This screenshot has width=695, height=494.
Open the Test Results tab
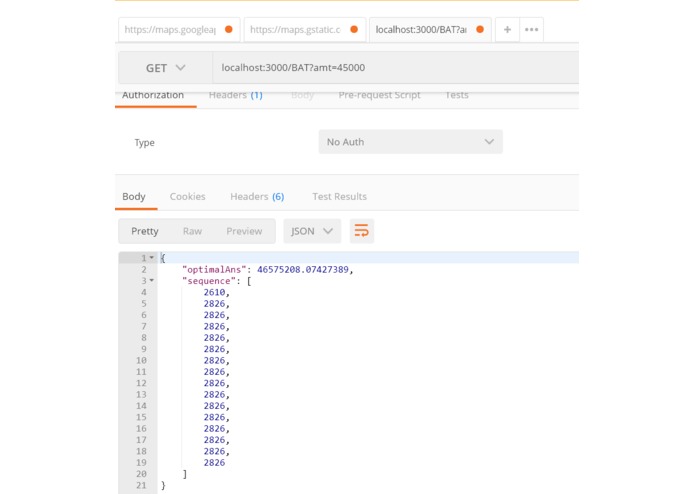(x=340, y=196)
